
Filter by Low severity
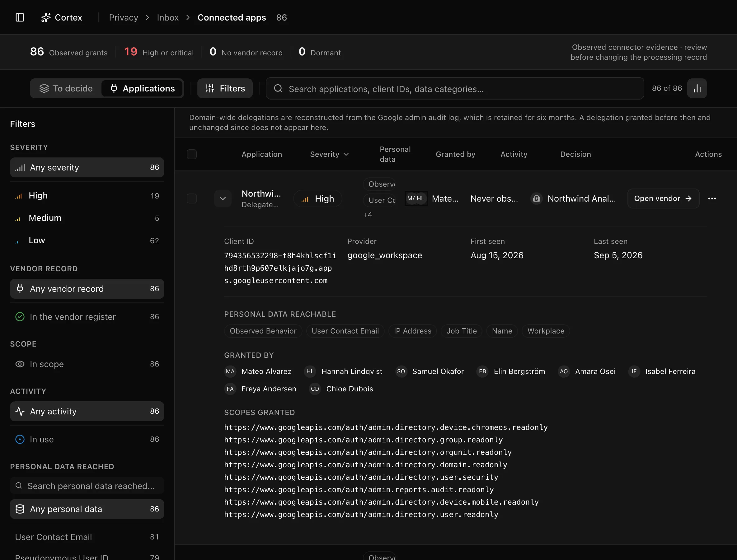pyautogui.click(x=87, y=240)
